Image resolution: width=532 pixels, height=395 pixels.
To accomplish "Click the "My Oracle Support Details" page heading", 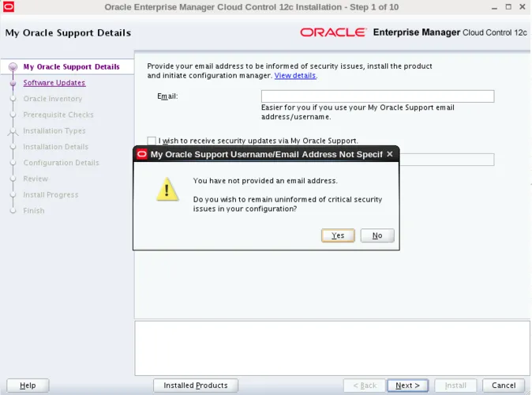I will 68,33.
